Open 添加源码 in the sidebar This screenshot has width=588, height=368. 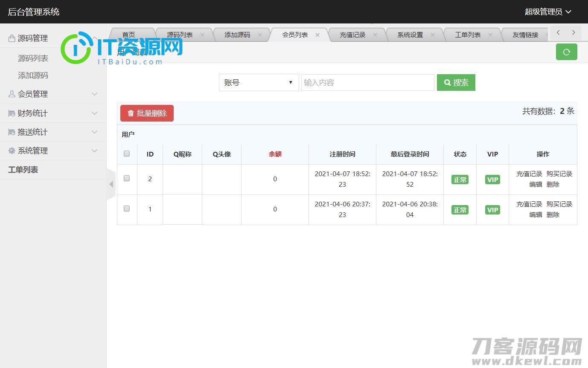(33, 75)
